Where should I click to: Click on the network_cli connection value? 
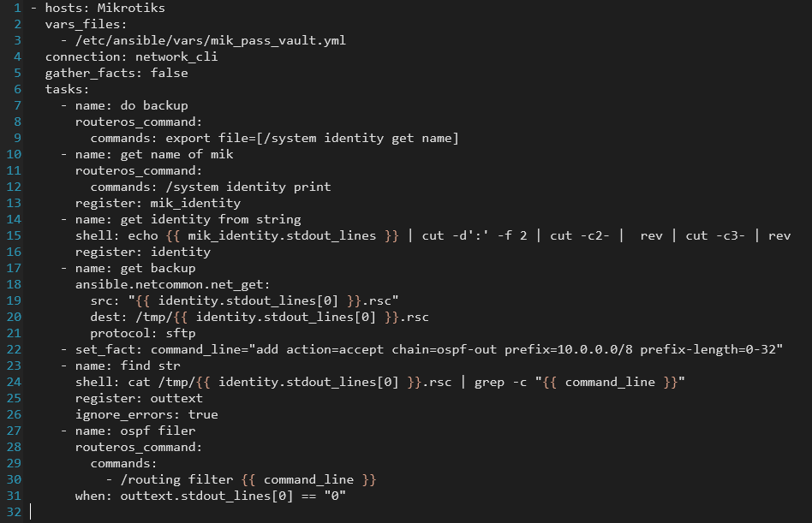point(176,56)
